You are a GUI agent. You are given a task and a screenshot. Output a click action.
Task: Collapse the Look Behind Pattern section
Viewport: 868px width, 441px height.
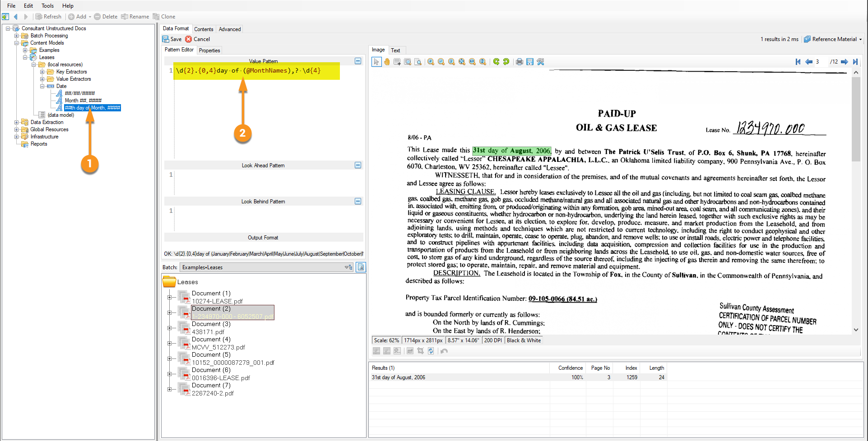358,201
